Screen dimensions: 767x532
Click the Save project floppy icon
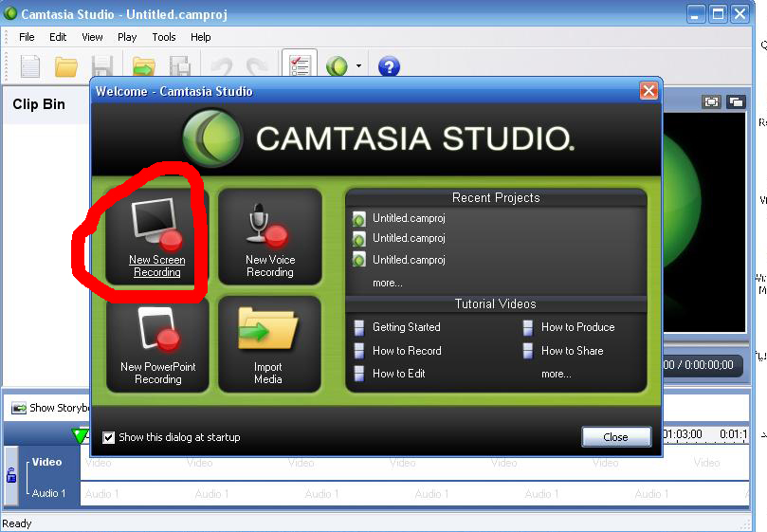pos(102,66)
